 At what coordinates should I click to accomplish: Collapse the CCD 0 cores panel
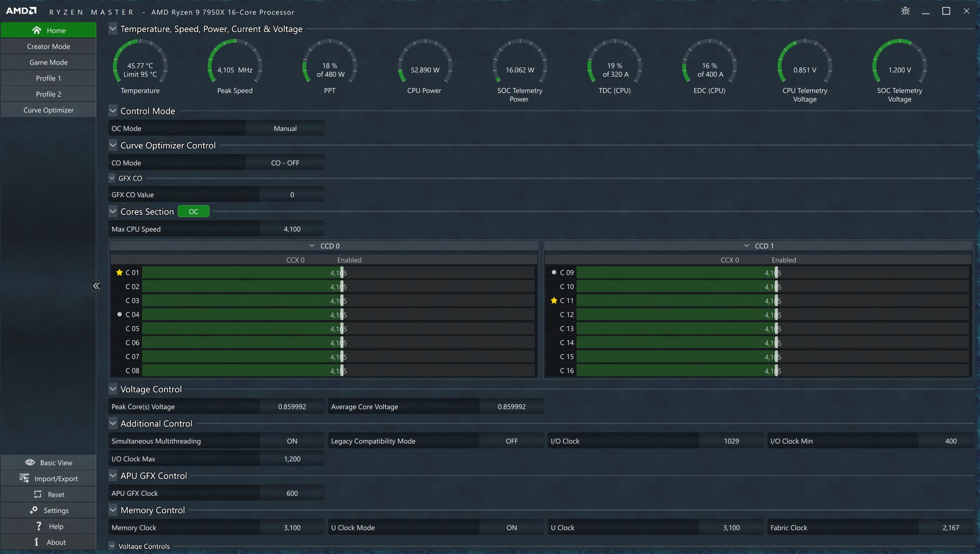pyautogui.click(x=312, y=246)
